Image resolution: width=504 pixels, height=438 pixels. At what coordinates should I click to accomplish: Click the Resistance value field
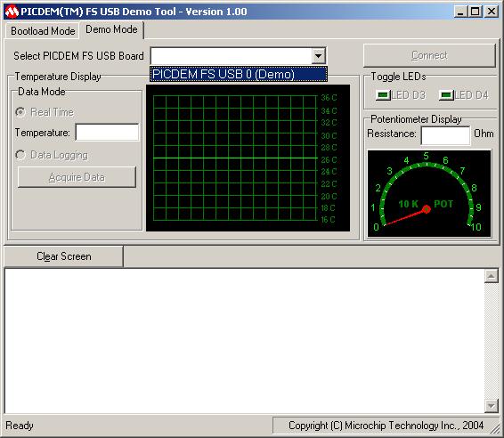445,135
